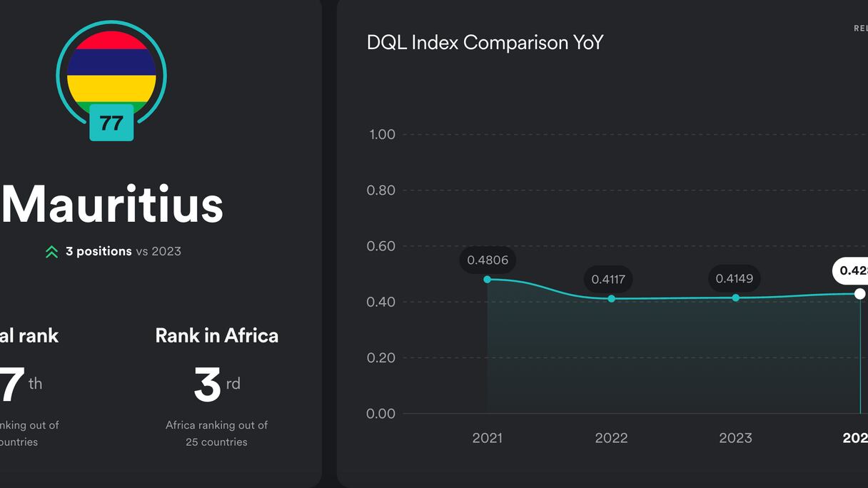Click the Rank in Africa heading

click(x=216, y=336)
